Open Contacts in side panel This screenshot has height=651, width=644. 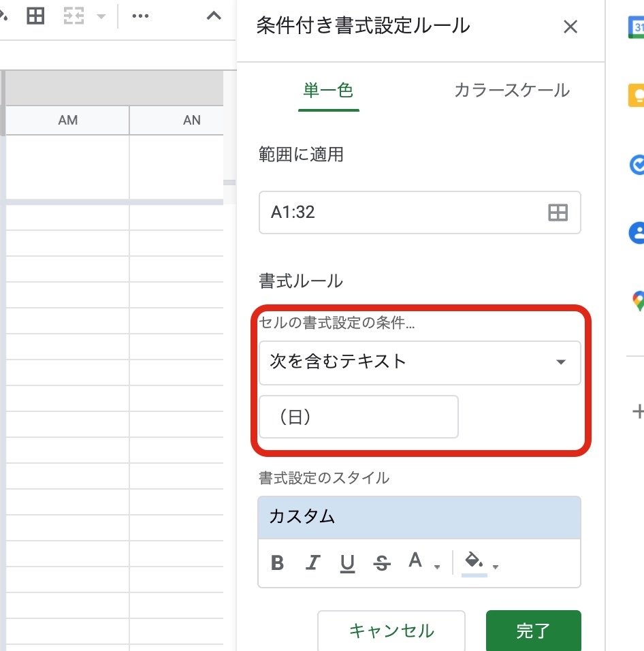point(637,233)
